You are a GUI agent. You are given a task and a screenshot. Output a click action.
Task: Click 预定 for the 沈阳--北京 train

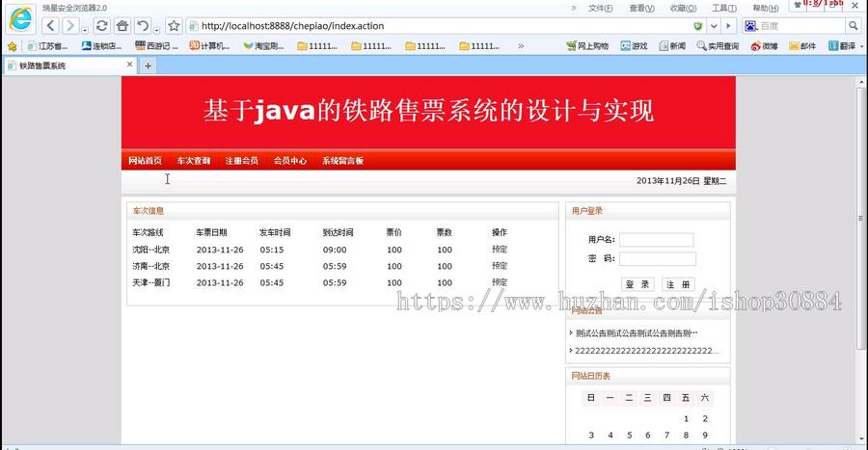coord(500,250)
